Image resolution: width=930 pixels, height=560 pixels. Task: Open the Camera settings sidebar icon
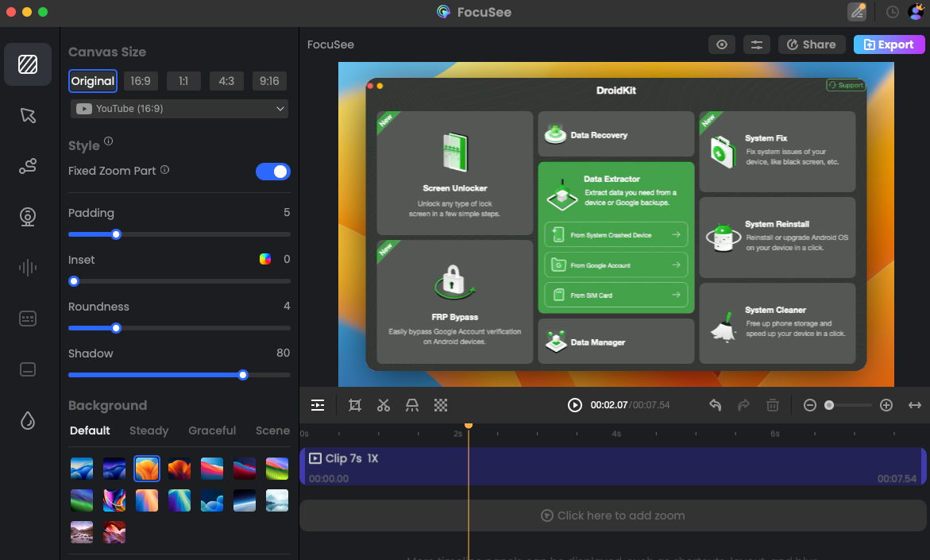[27, 217]
